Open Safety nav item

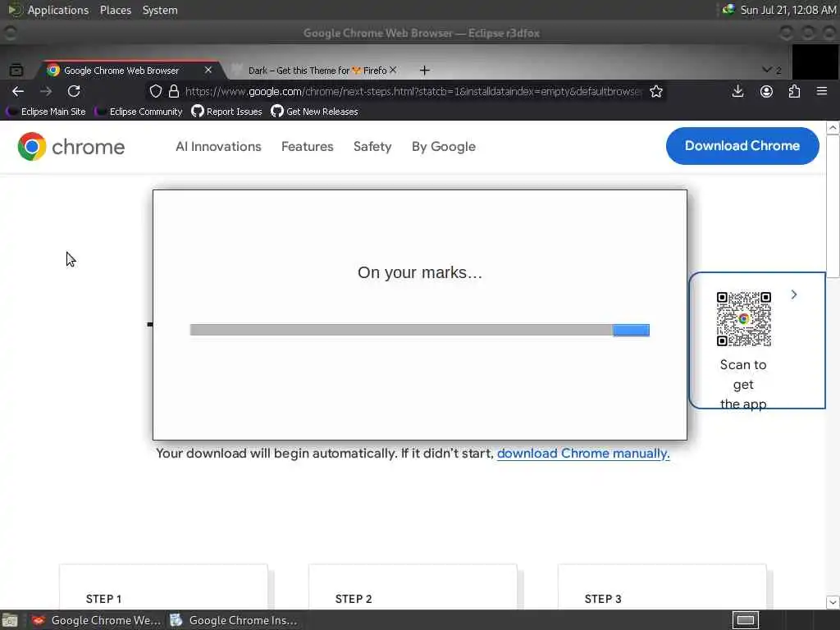click(x=372, y=147)
